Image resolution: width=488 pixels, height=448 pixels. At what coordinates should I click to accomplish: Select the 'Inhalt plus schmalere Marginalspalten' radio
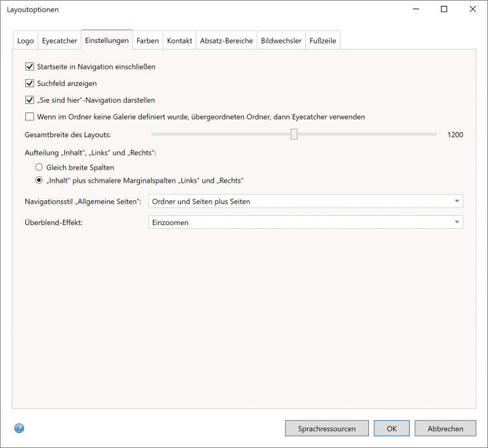pyautogui.click(x=39, y=180)
